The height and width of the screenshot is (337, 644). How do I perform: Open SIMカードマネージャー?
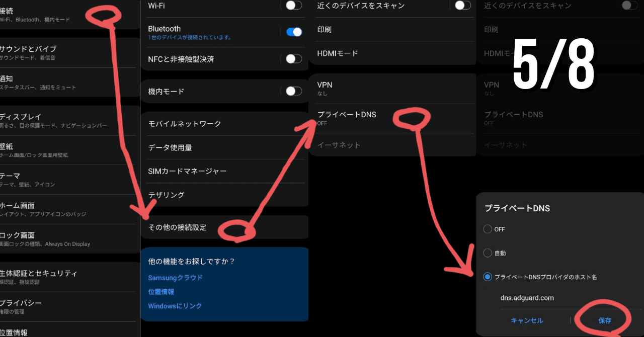click(x=224, y=171)
